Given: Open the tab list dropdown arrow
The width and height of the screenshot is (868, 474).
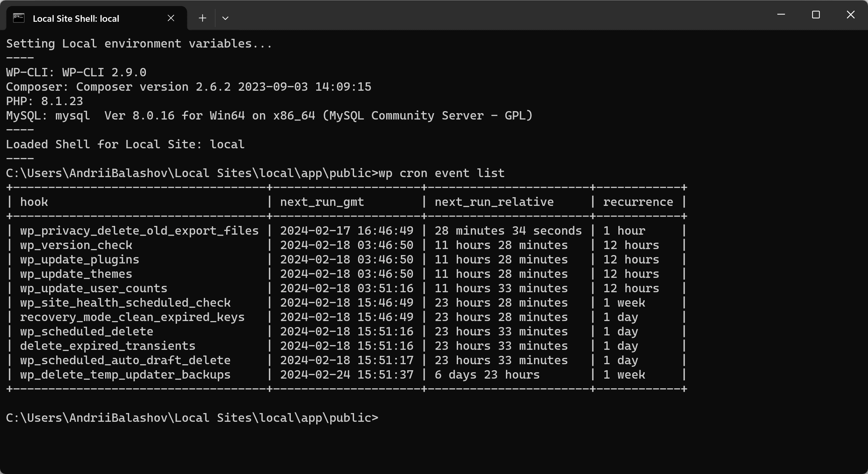Looking at the screenshot, I should pos(225,17).
